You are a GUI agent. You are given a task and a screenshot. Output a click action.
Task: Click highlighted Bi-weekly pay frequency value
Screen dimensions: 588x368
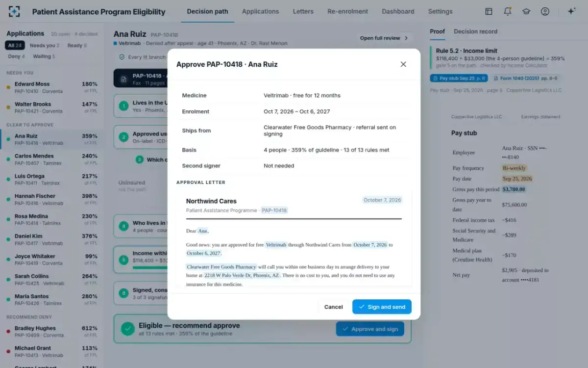514,168
